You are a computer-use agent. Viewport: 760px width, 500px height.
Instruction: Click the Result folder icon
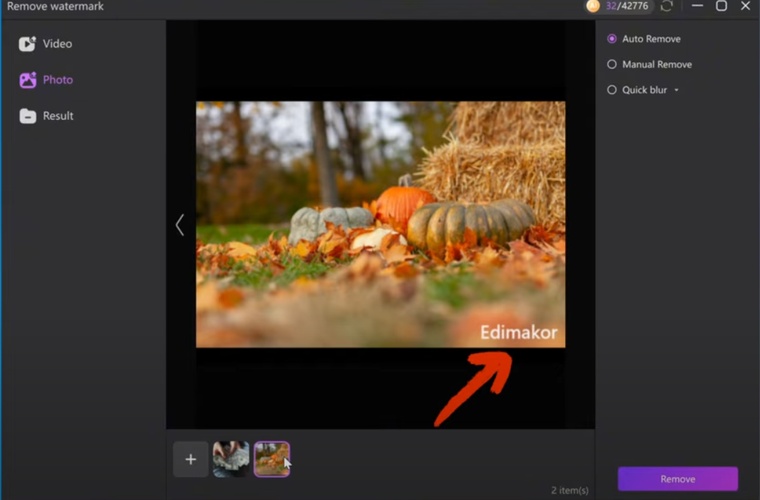click(x=28, y=116)
